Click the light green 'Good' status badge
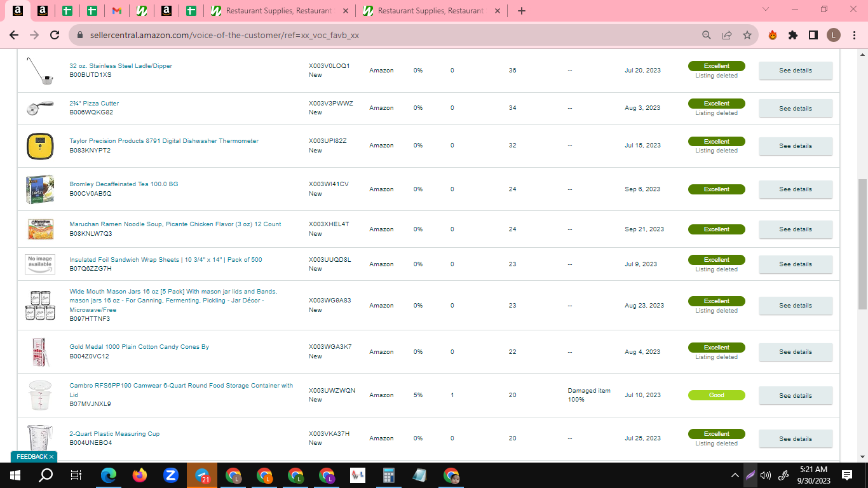Image resolution: width=868 pixels, height=488 pixels. tap(717, 395)
